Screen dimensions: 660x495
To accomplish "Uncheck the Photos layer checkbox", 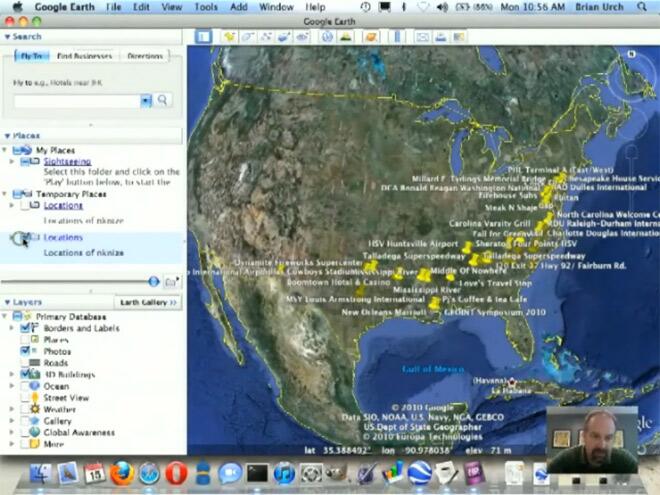I will pyautogui.click(x=26, y=352).
